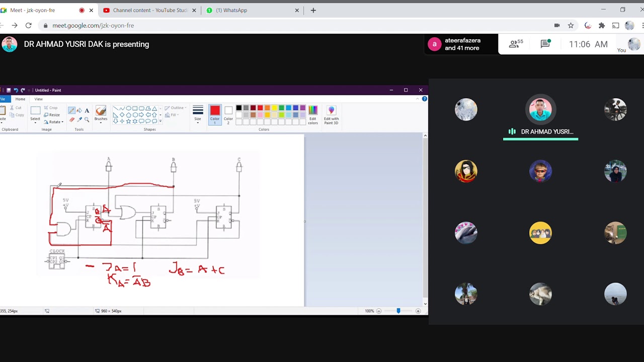Select the Eraser tool in Paint

(x=72, y=120)
